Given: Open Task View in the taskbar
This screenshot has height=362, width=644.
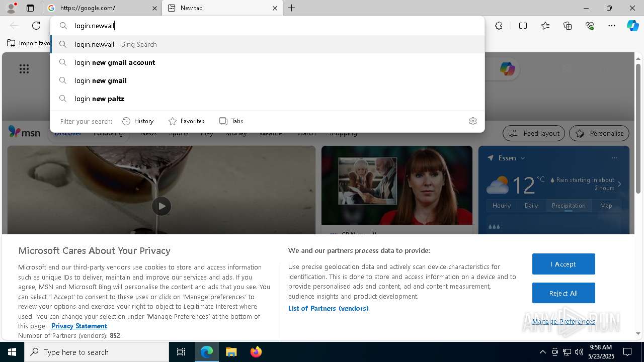Looking at the screenshot, I should tap(181, 352).
